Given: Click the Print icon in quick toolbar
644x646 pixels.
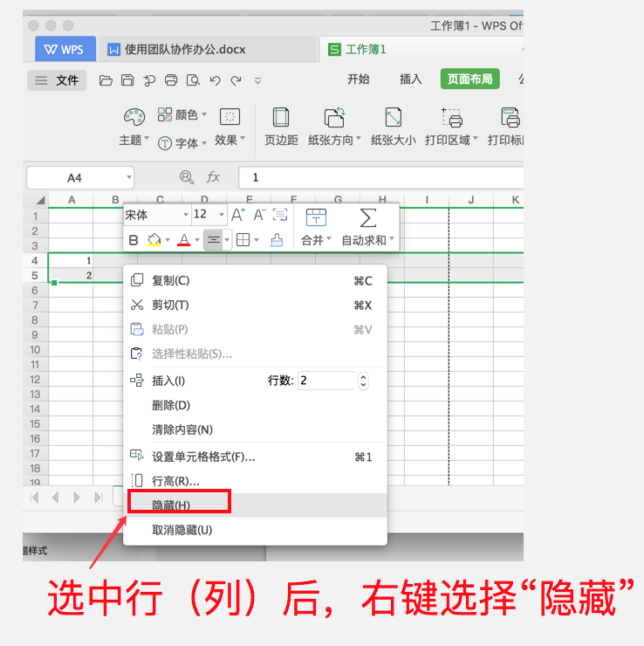Looking at the screenshot, I should [171, 80].
